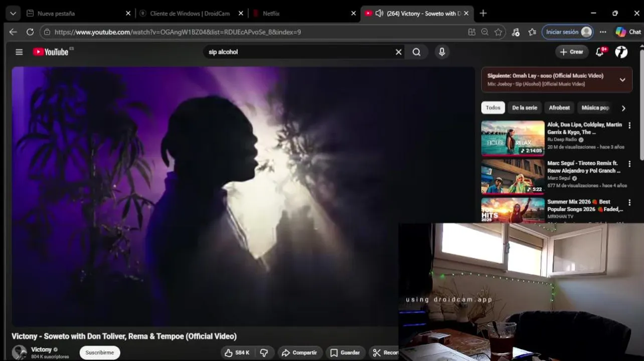Close the Nueva pestaña tab

tap(128, 14)
